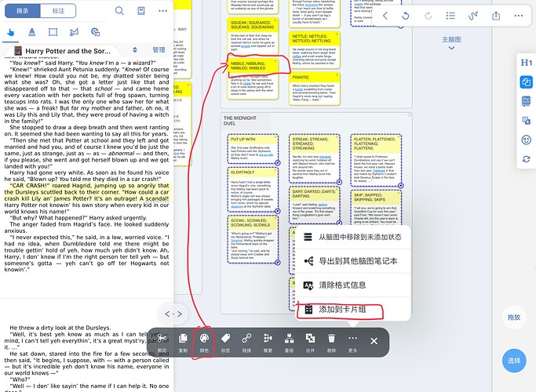This screenshot has width=536, height=392.
Task: Toggle the blue 选择 select mode button
Action: tap(514, 361)
